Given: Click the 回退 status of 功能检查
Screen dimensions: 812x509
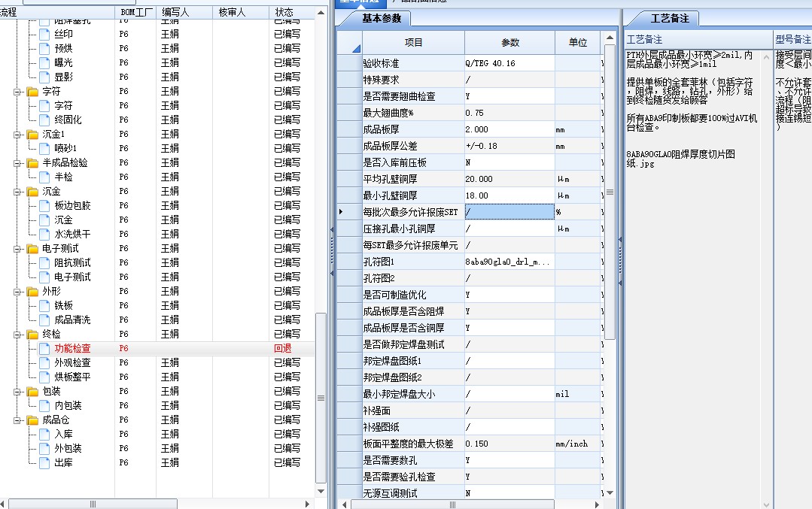Looking at the screenshot, I should [283, 349].
